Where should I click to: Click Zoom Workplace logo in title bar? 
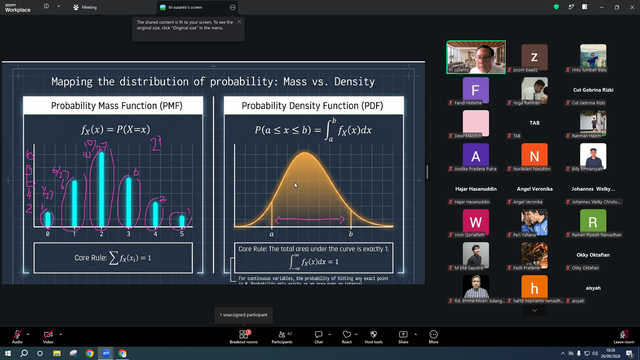pos(18,8)
